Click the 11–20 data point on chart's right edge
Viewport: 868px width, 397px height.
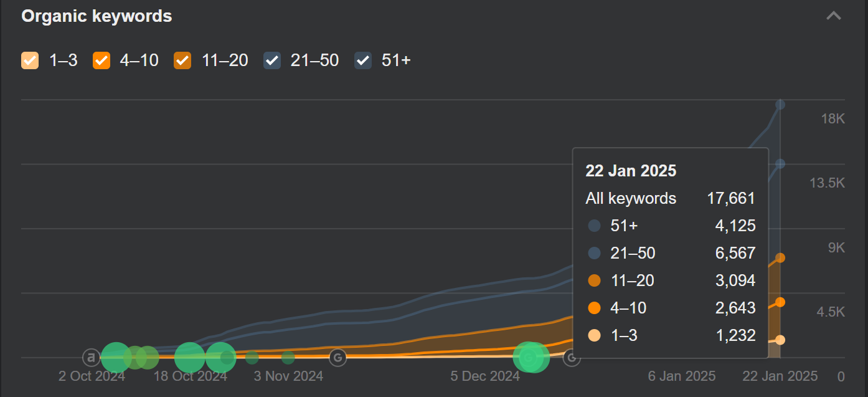click(780, 258)
